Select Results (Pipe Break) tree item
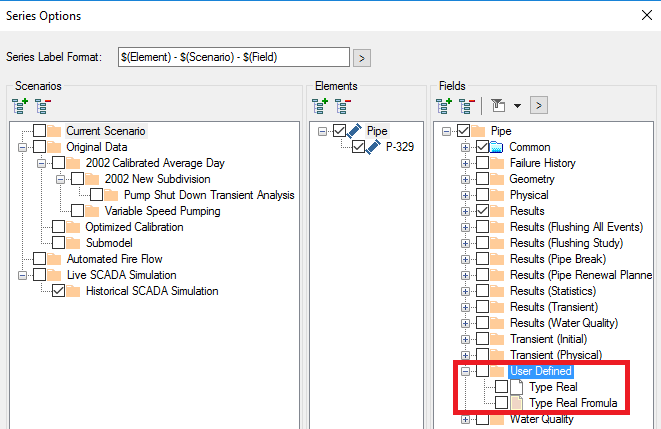The image size is (661, 429). (558, 259)
